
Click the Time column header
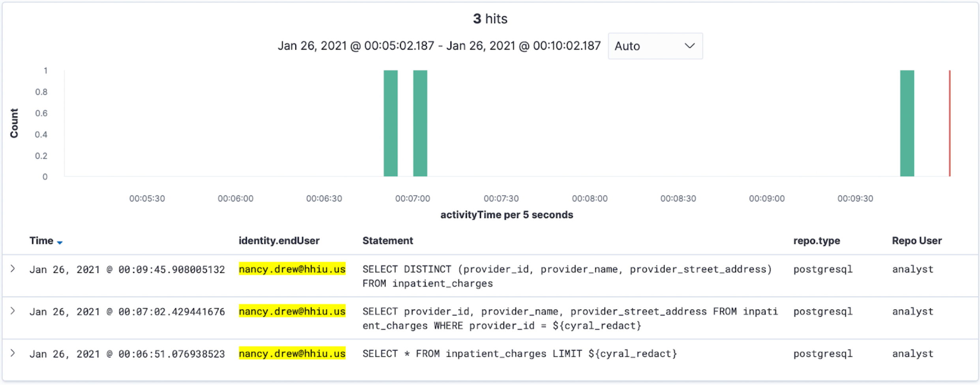(41, 241)
